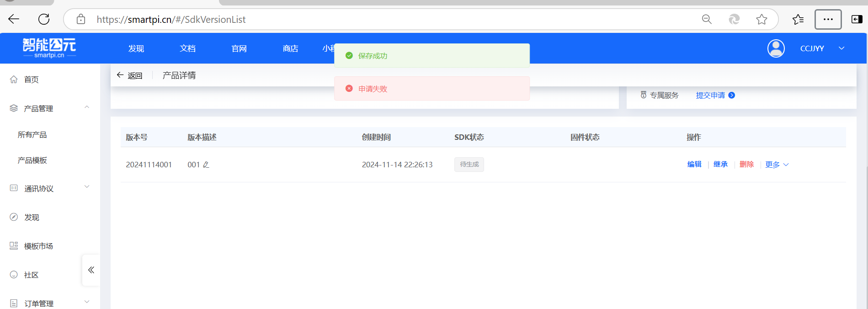Click the user avatar icon
The image size is (868, 309).
(x=776, y=48)
